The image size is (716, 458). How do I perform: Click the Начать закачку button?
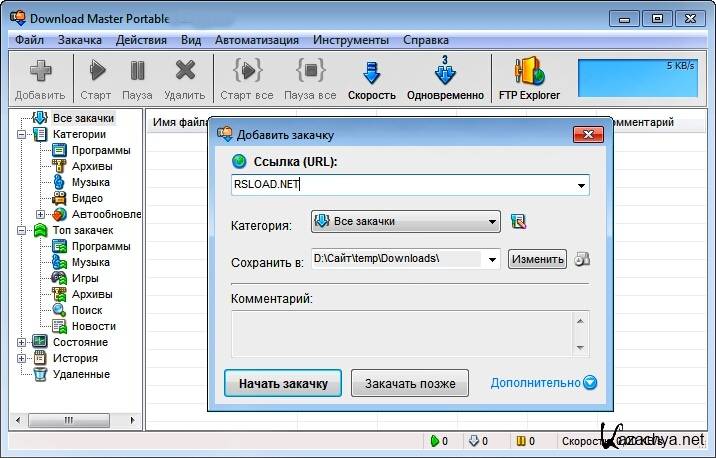pyautogui.click(x=283, y=383)
